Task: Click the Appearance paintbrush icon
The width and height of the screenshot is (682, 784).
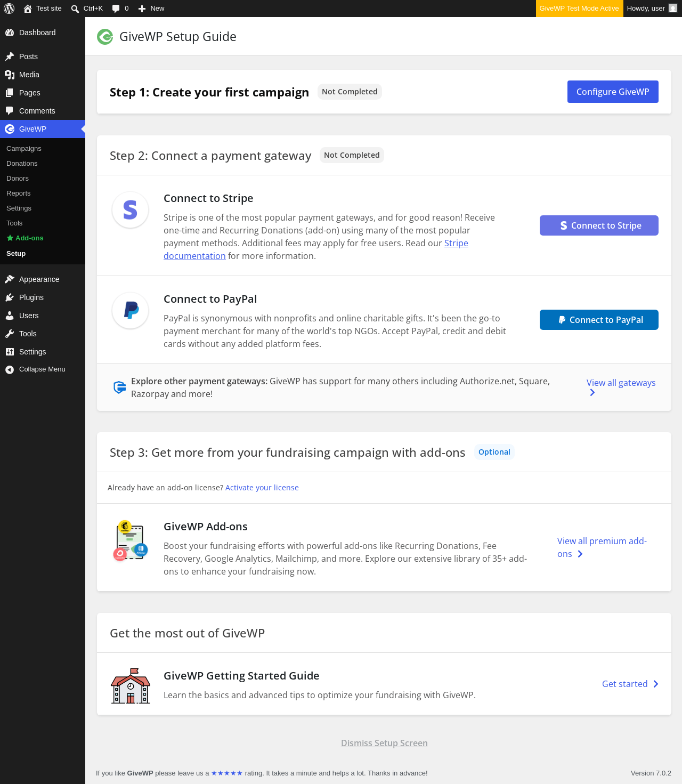Action: (10, 279)
